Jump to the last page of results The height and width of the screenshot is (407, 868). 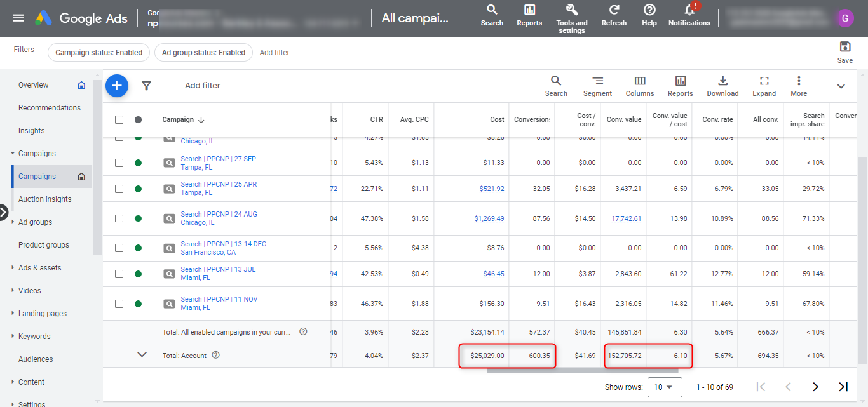(843, 387)
